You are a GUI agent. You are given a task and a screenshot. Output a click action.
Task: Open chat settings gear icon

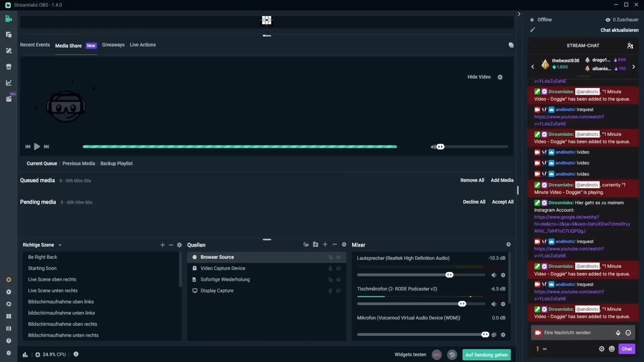pyautogui.click(x=602, y=349)
